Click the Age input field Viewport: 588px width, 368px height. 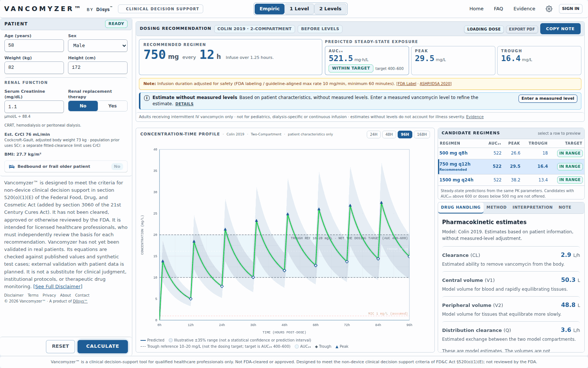[34, 46]
